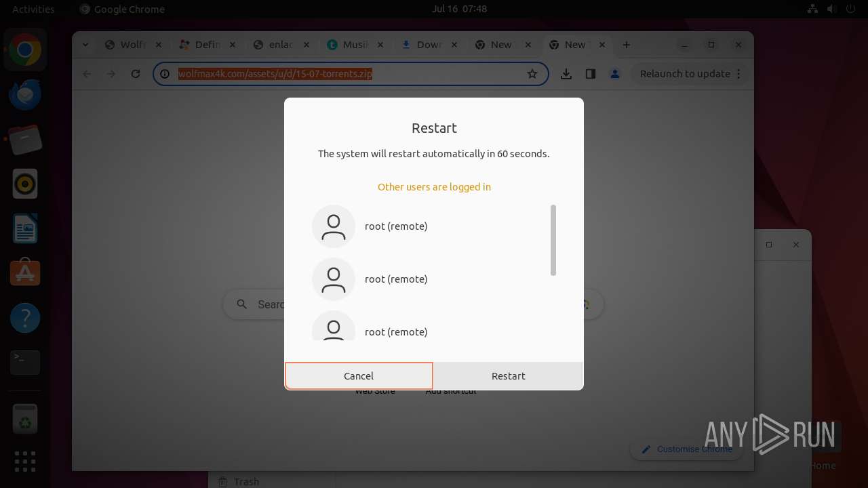The height and width of the screenshot is (488, 868).
Task: Open the clock showing Jul 16 07:48
Action: (459, 9)
